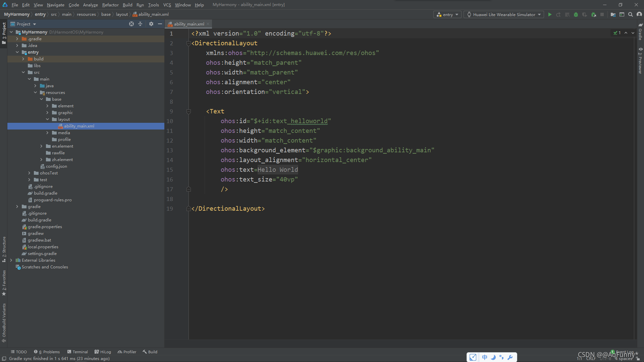Toggle the Structure tool window
The width and height of the screenshot is (644, 362).
[x=4, y=249]
